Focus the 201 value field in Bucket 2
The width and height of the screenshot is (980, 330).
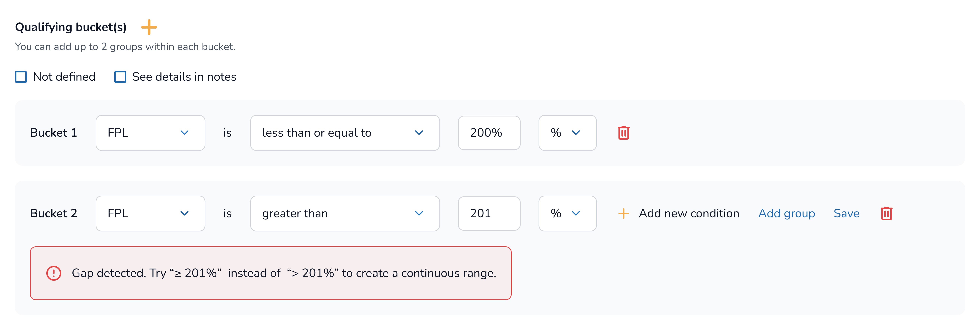pyautogui.click(x=489, y=214)
